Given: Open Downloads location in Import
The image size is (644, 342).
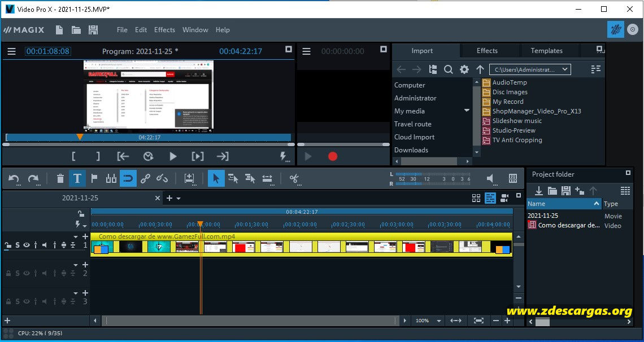Looking at the screenshot, I should 411,150.
